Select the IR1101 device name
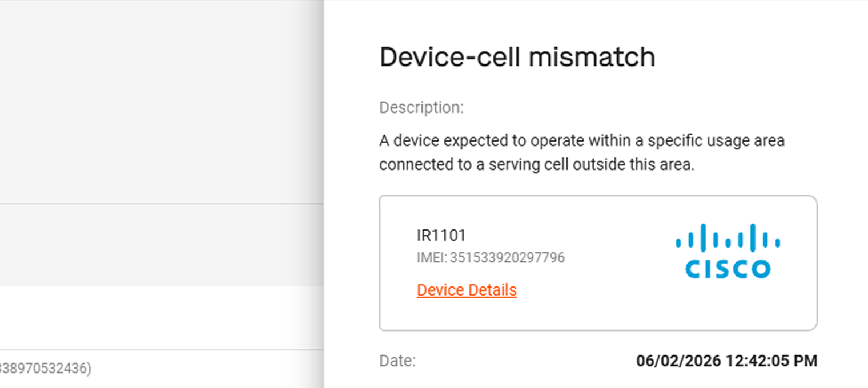The width and height of the screenshot is (868, 388). 441,235
